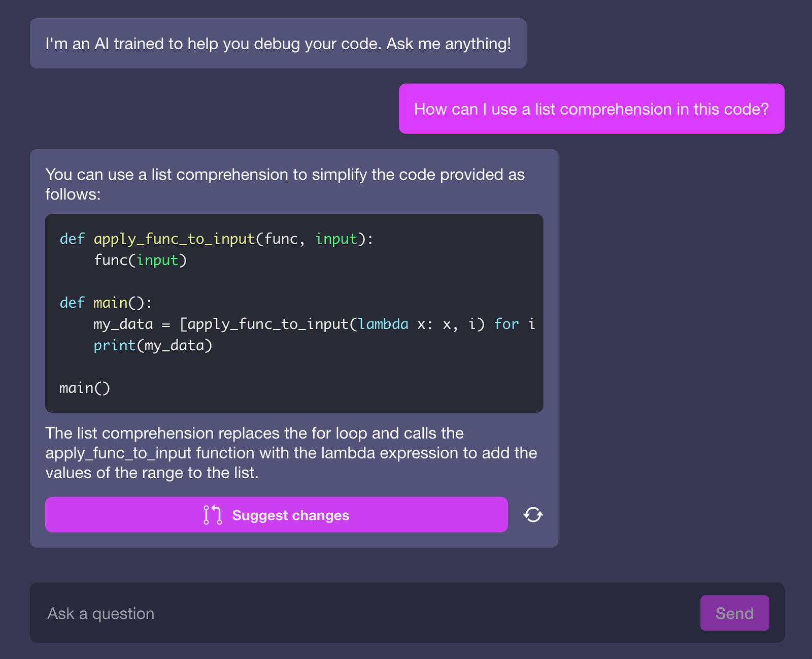Click the green input parameter in def line
Viewport: 812px width, 659px height.
[x=336, y=239]
